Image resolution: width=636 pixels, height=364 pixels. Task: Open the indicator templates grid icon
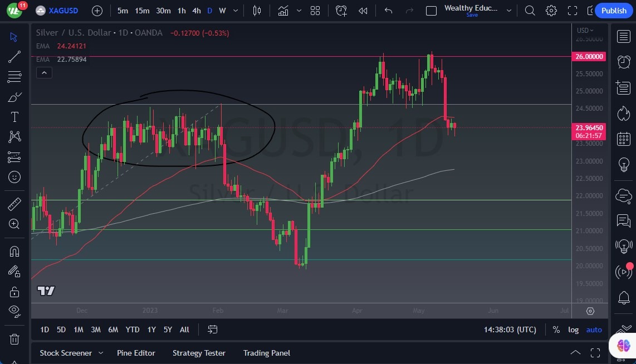[315, 11]
